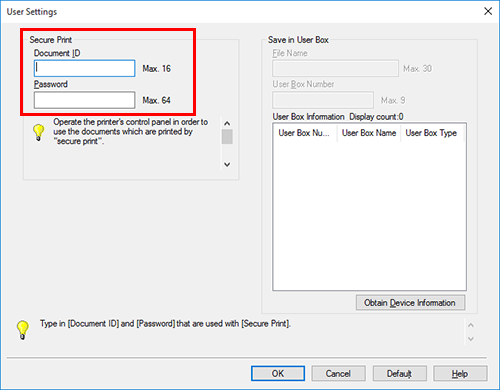Click the disabled File Name field
The image size is (500, 390).
coord(335,68)
